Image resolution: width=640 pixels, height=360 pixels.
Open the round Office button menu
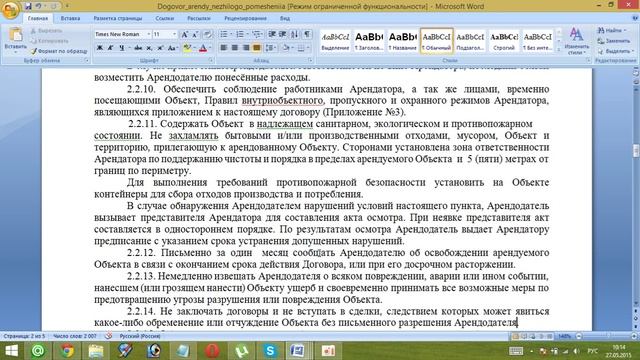tap(10, 10)
